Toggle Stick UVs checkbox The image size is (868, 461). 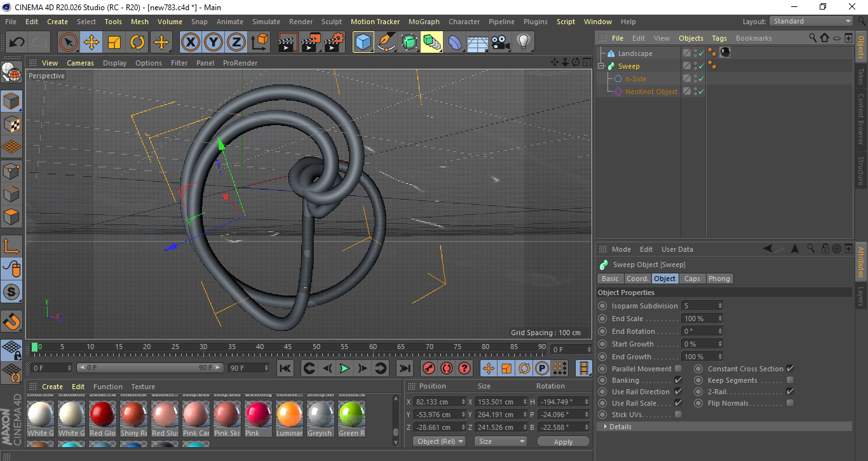pyautogui.click(x=678, y=415)
